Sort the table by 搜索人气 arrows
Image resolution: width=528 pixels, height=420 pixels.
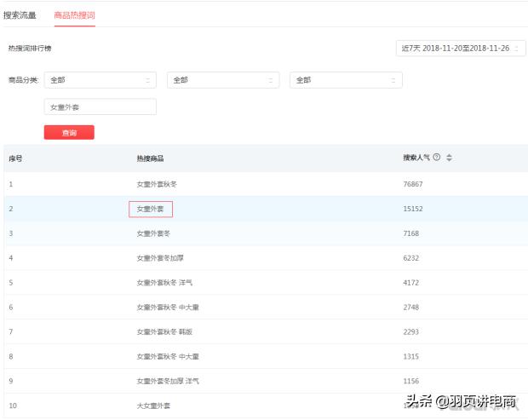[x=449, y=158]
